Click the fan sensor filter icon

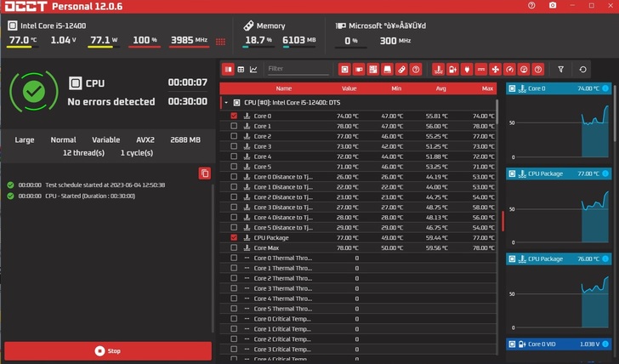495,69
